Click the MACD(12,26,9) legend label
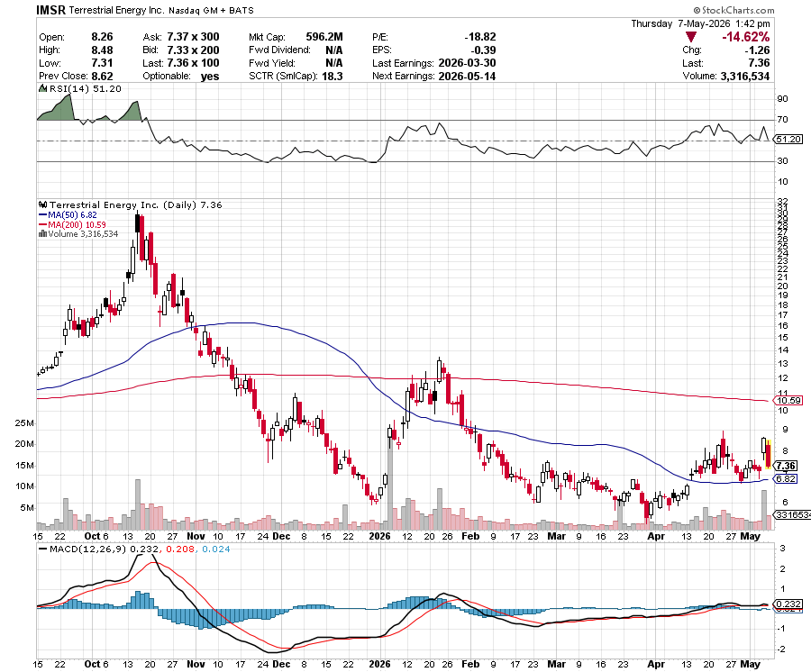 (x=87, y=549)
